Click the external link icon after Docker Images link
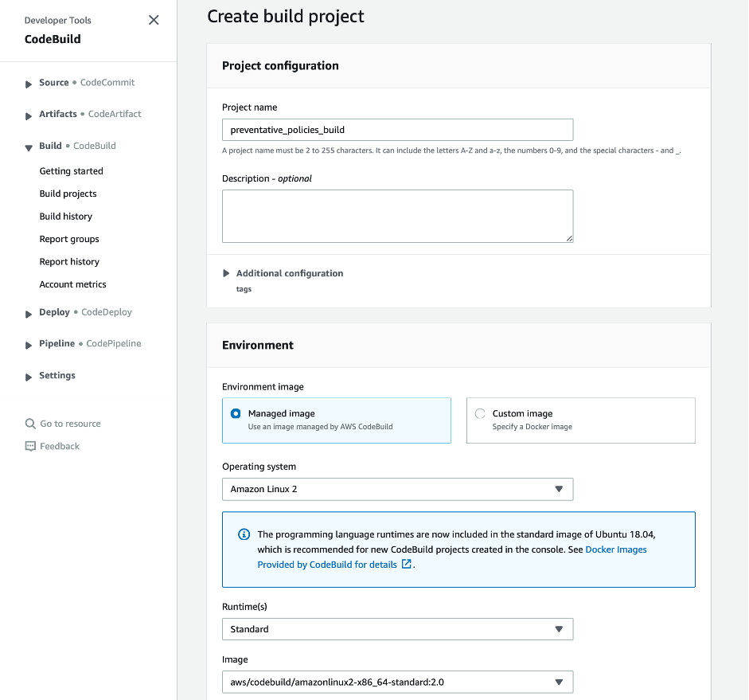This screenshot has height=700, width=749. [x=406, y=564]
